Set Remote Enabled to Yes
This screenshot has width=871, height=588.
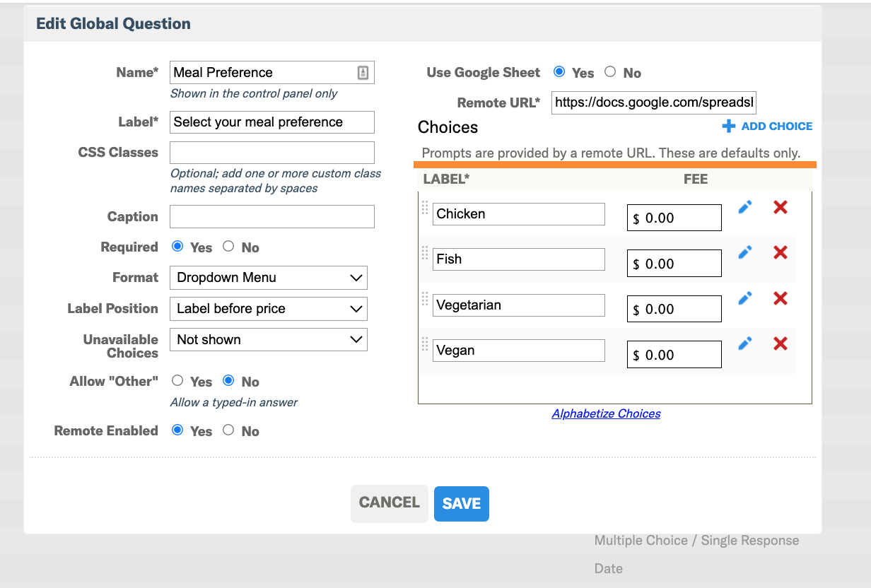[x=177, y=430]
